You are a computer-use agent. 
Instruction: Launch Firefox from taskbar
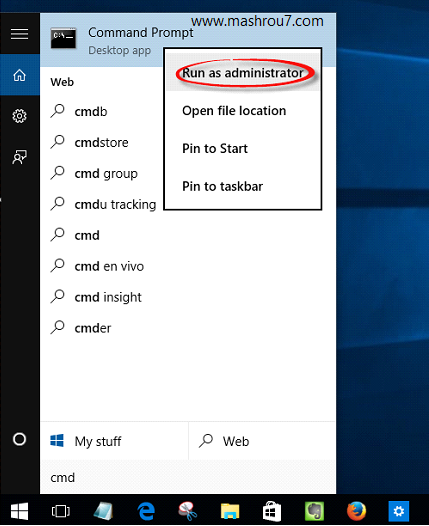click(x=356, y=511)
